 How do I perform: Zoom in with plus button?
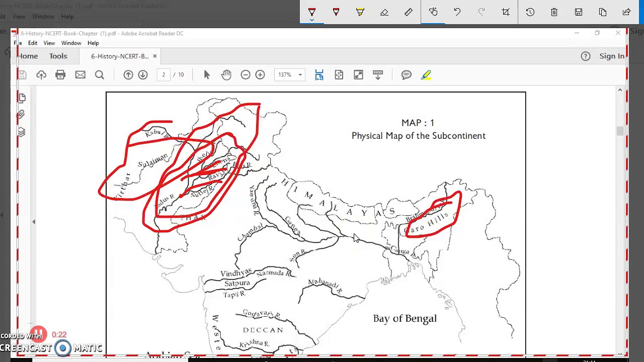(x=260, y=75)
